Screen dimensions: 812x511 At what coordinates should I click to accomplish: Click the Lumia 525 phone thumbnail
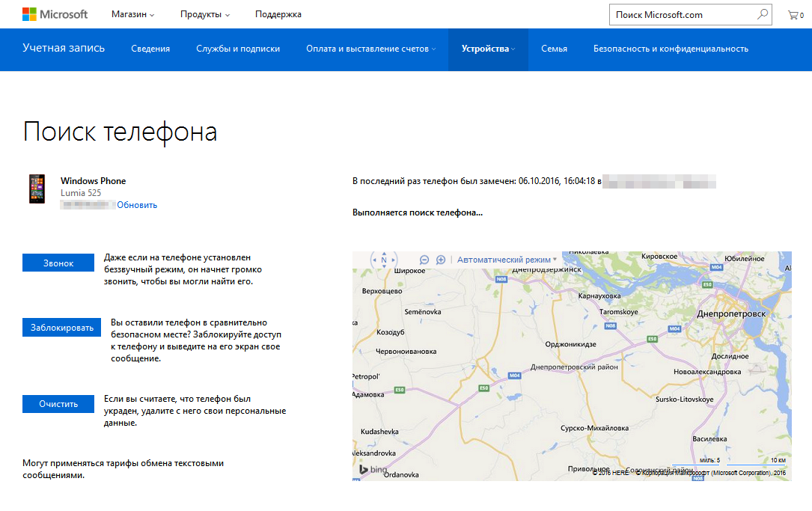pyautogui.click(x=37, y=189)
